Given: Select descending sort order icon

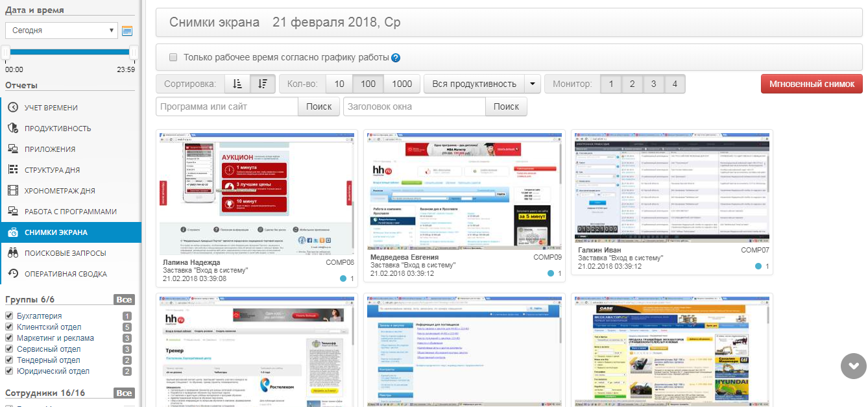Looking at the screenshot, I should [x=263, y=84].
